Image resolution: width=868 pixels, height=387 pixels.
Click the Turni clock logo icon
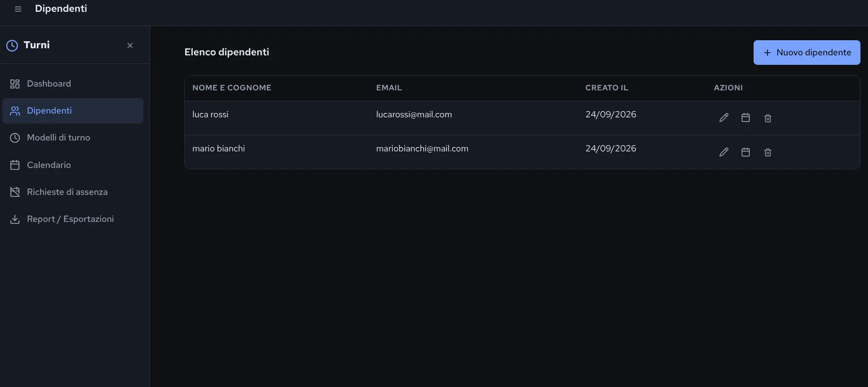(12, 45)
